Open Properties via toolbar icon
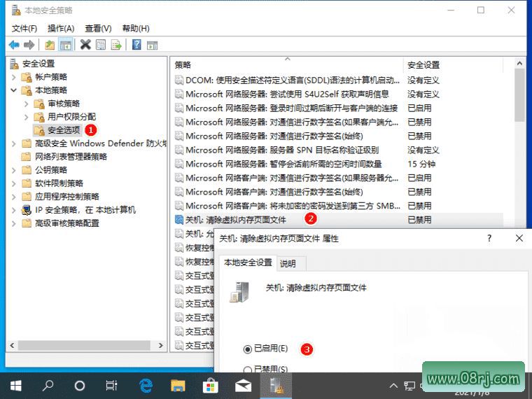 (101, 44)
